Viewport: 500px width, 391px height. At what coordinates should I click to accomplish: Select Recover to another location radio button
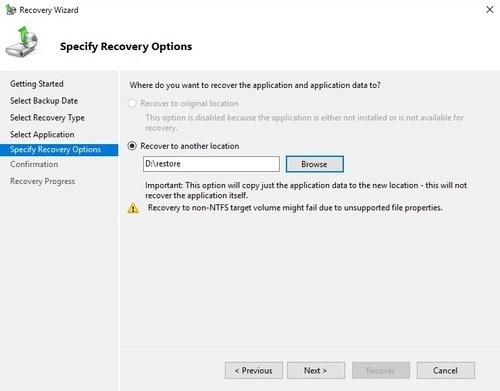click(132, 146)
